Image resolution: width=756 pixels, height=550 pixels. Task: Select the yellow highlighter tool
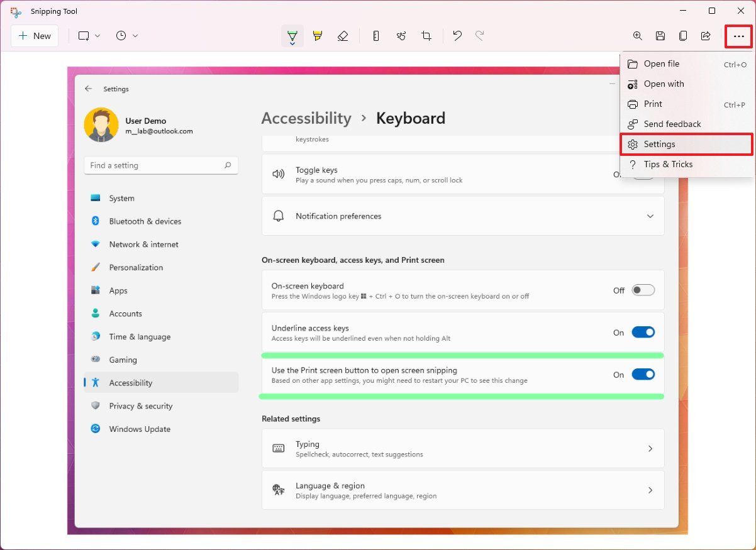pyautogui.click(x=318, y=36)
